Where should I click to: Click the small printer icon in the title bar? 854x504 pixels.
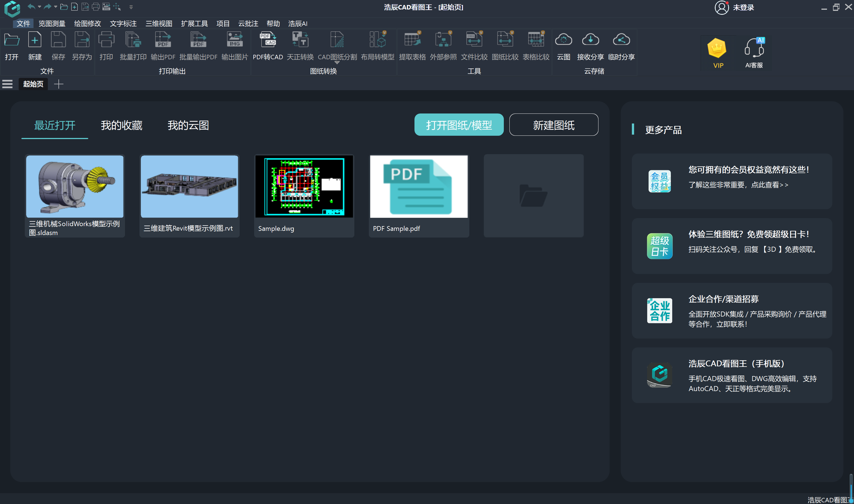tap(96, 7)
